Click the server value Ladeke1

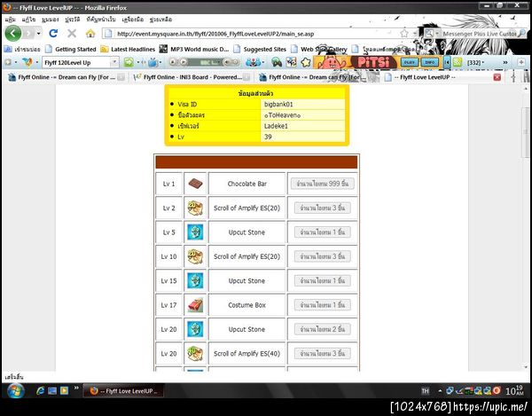276,126
